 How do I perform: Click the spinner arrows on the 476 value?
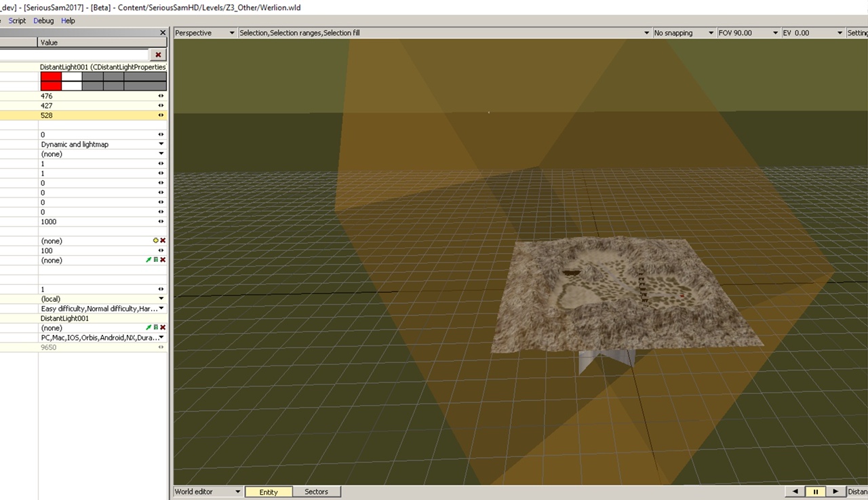tap(161, 96)
